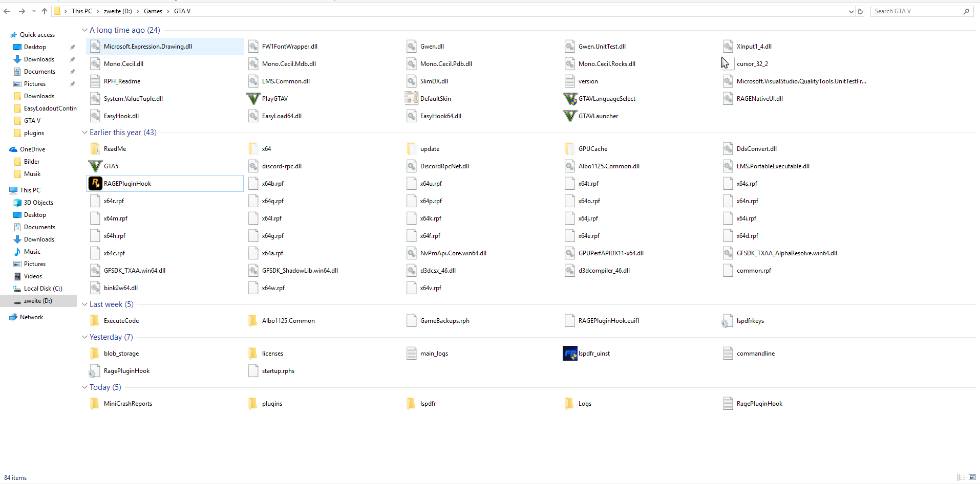This screenshot has height=484, width=980.
Task: Expand the chevron after 'zweite (D:)' in breadcrumb
Action: click(x=138, y=11)
